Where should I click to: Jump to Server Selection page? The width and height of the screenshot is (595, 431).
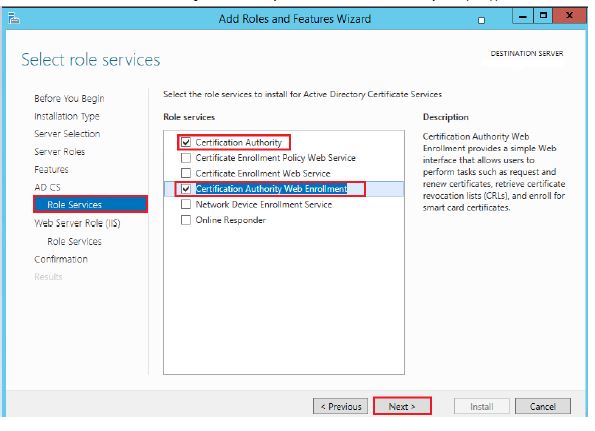click(67, 134)
